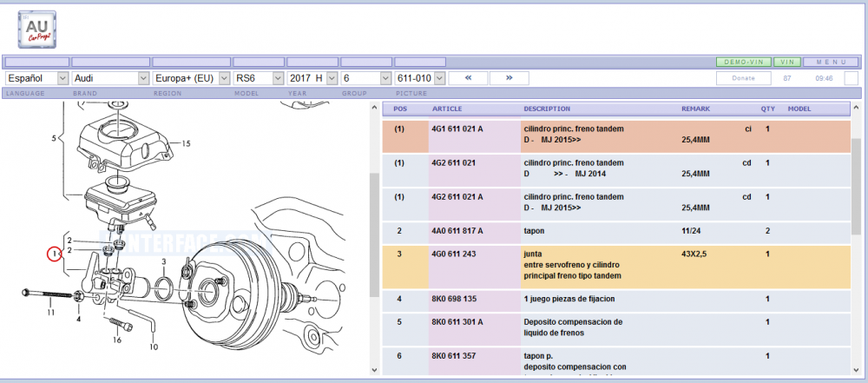Open the Region dropdown showing Europa+ (EU)

[192, 79]
